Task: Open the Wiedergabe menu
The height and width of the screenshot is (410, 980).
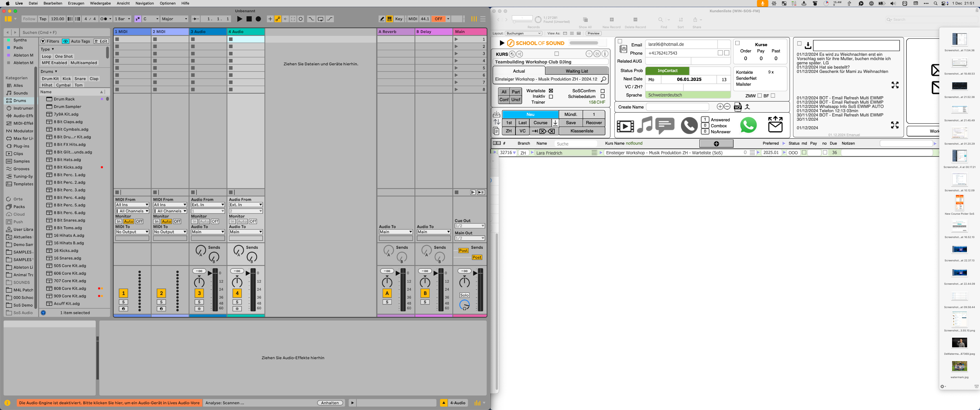Action: [101, 3]
